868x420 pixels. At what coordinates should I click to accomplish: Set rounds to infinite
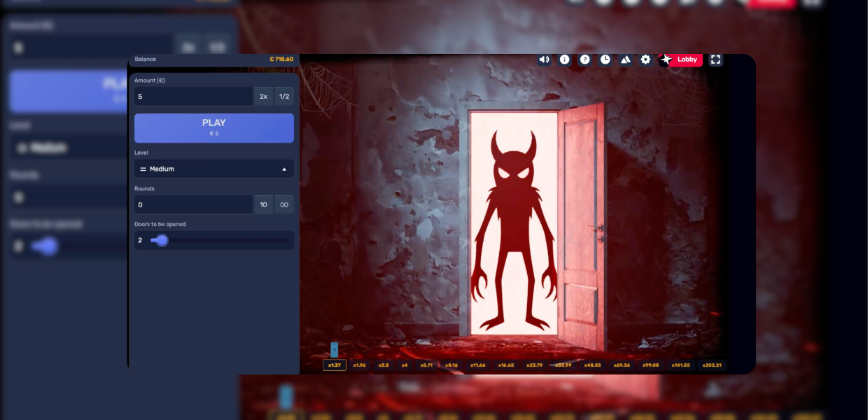[284, 205]
